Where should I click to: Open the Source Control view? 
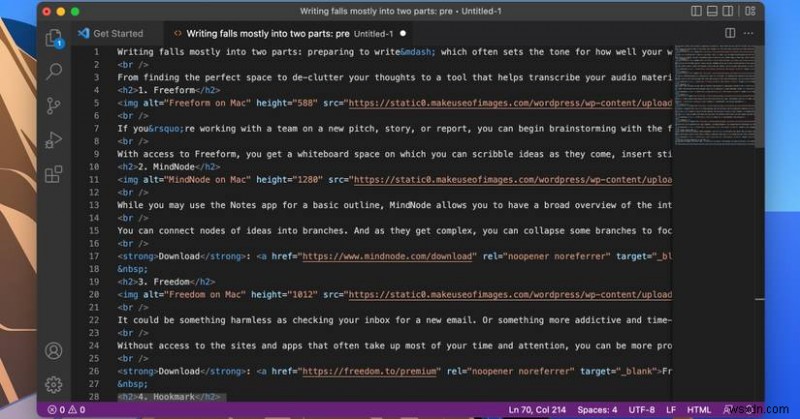click(x=54, y=106)
